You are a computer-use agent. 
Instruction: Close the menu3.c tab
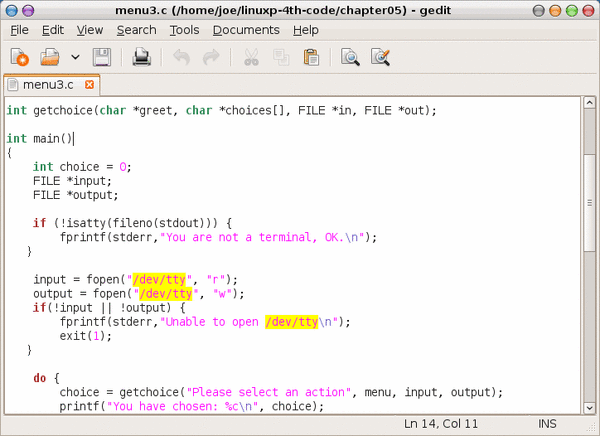pos(90,85)
